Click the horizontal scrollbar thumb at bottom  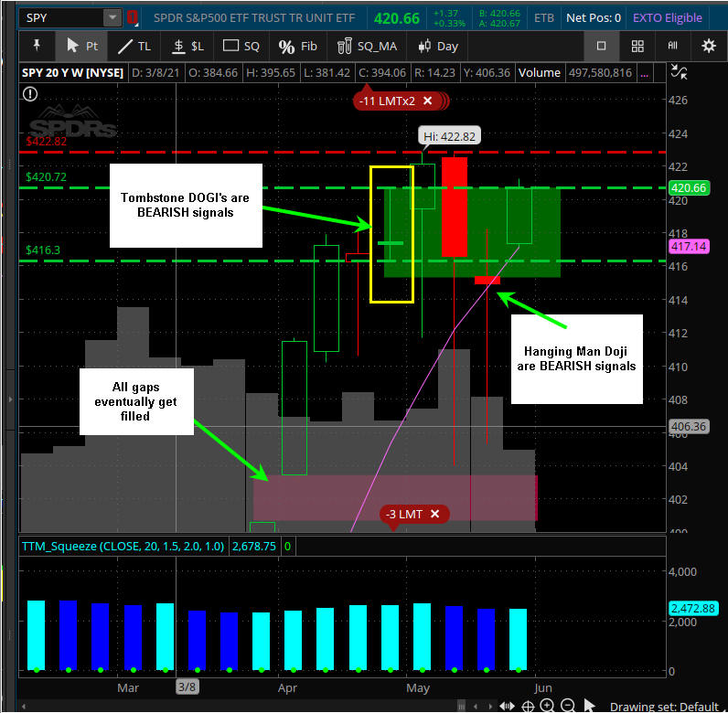pyautogui.click(x=461, y=707)
